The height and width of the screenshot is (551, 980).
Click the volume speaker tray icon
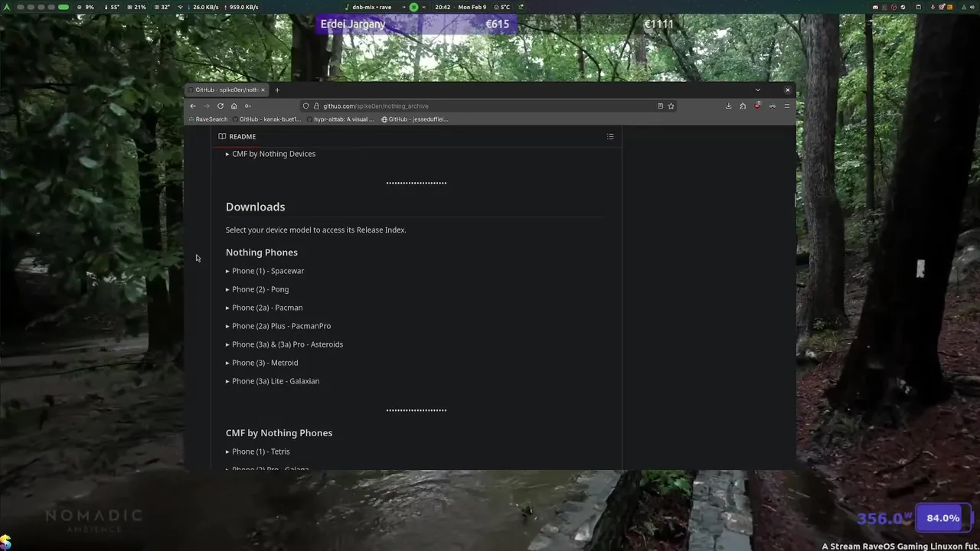tap(972, 7)
